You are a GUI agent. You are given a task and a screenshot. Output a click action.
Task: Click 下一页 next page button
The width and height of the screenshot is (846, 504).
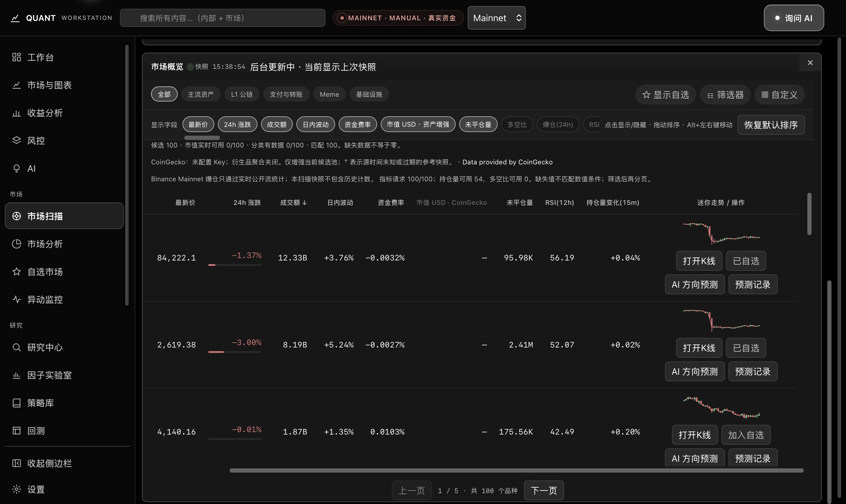(544, 490)
